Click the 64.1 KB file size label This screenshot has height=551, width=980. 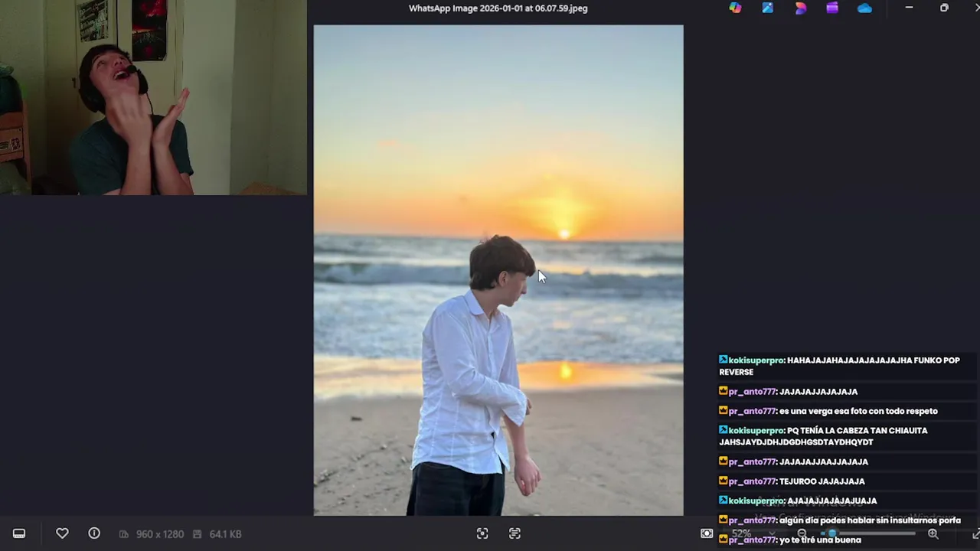point(225,534)
